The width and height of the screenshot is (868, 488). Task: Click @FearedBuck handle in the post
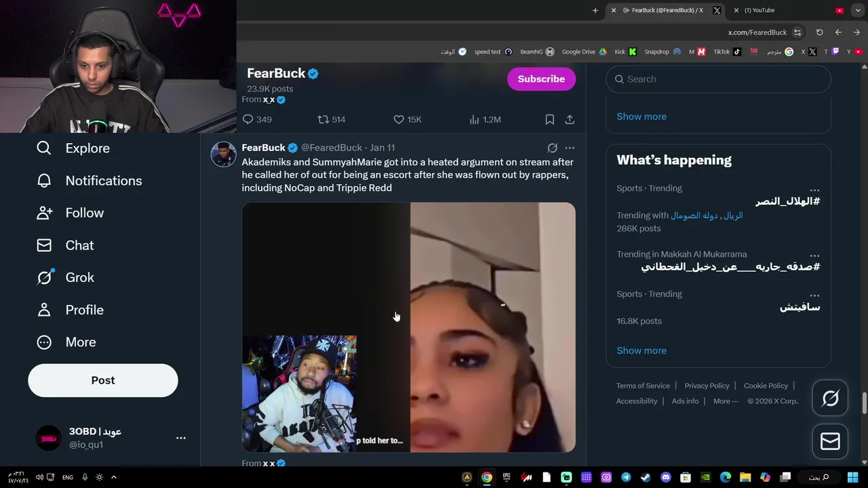pos(332,148)
